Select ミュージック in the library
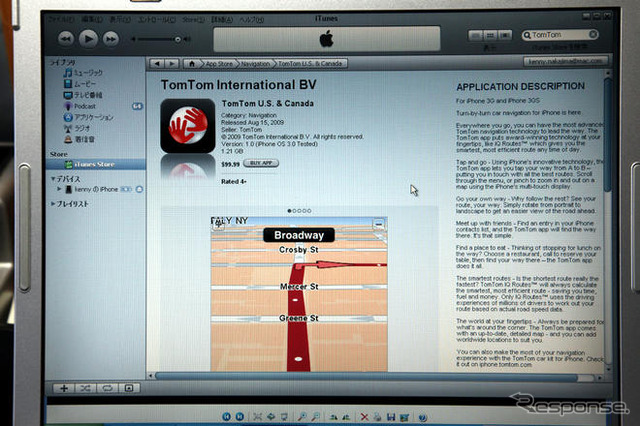 click(x=83, y=73)
